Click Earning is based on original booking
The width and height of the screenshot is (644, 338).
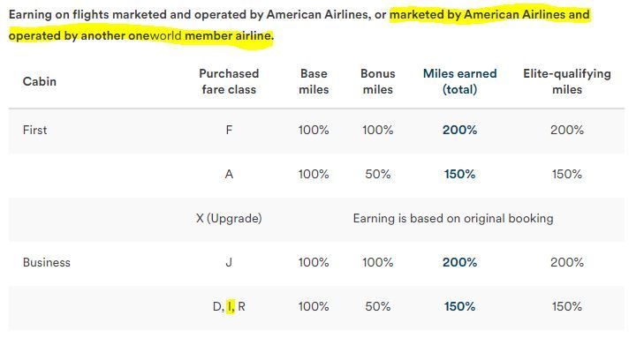pyautogui.click(x=453, y=218)
